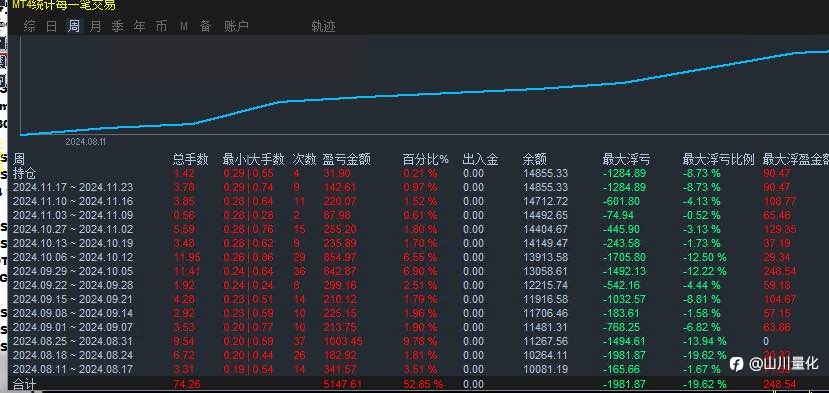Click the total profit 5147.61
The height and width of the screenshot is (393, 829).
[342, 384]
